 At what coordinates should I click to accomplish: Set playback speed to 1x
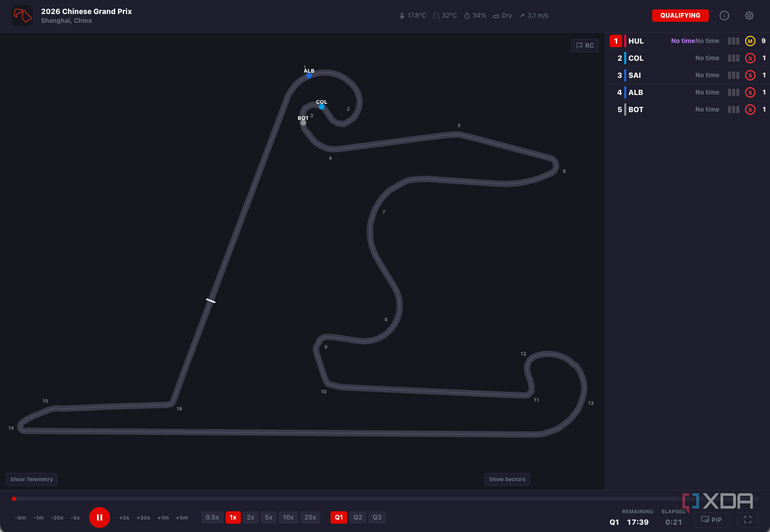233,517
